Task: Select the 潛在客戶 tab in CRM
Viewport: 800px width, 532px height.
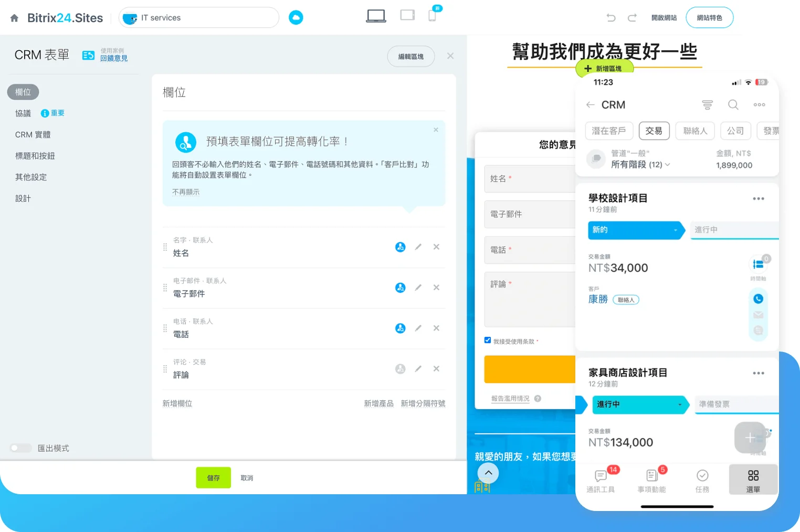Action: point(609,131)
